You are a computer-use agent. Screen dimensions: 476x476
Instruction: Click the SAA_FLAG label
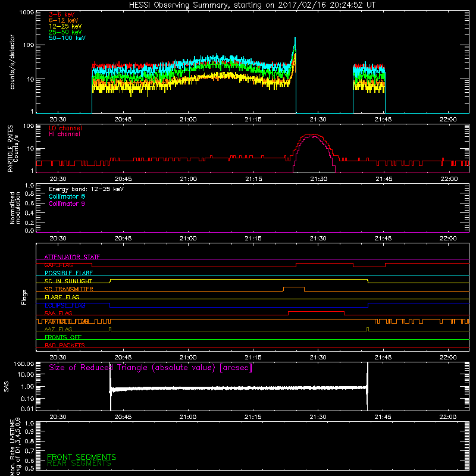(x=58, y=313)
